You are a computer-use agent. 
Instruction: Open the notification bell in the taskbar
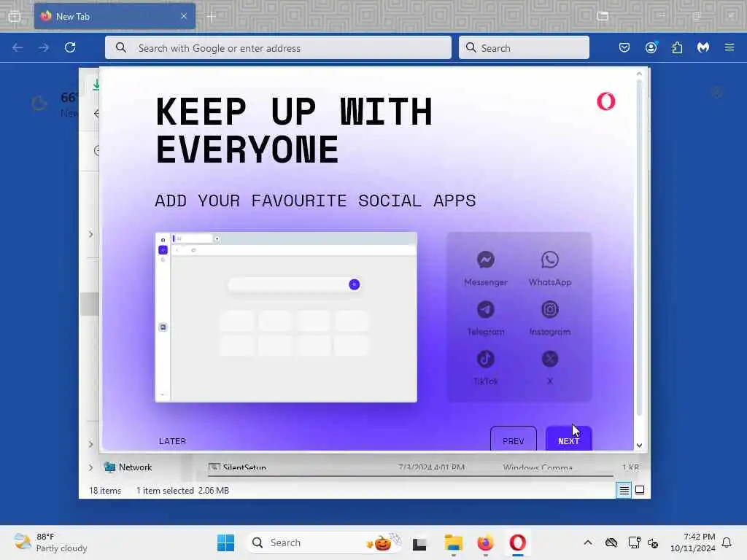point(727,542)
